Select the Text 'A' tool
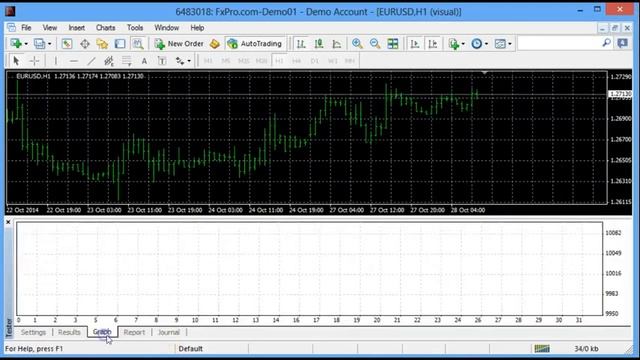Viewport: 640px width, 360px height. point(144,61)
